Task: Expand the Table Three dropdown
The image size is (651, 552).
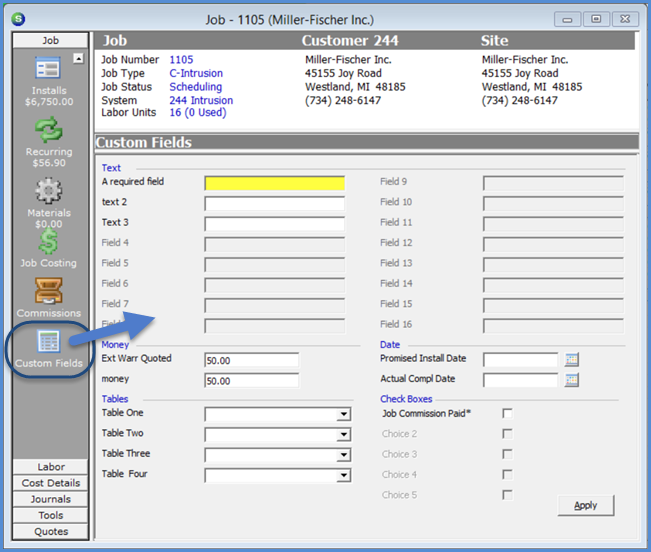Action: (x=343, y=455)
